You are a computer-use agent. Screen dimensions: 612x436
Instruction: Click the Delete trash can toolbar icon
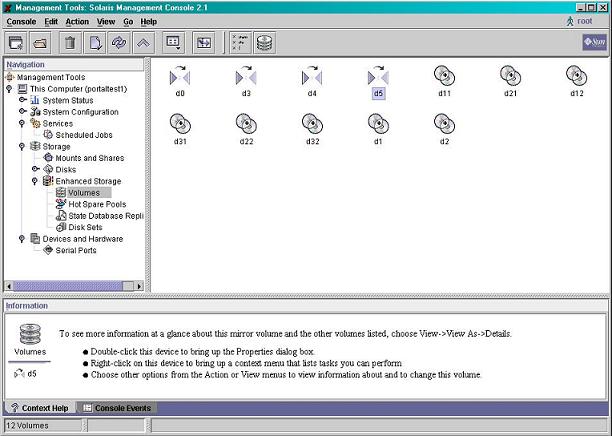70,43
